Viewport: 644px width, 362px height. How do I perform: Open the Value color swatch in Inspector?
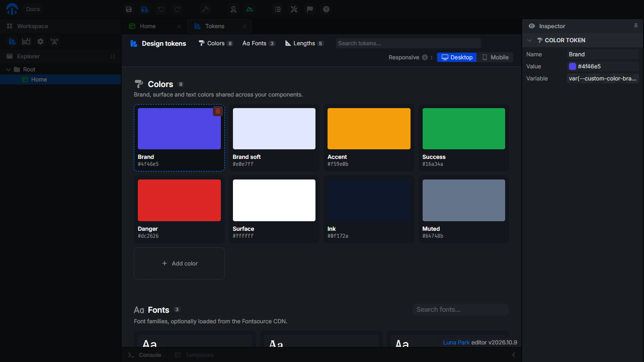click(x=573, y=66)
